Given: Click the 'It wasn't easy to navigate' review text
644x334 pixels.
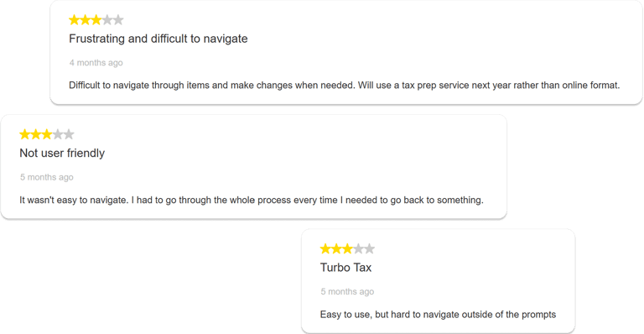Looking at the screenshot, I should 252,200.
